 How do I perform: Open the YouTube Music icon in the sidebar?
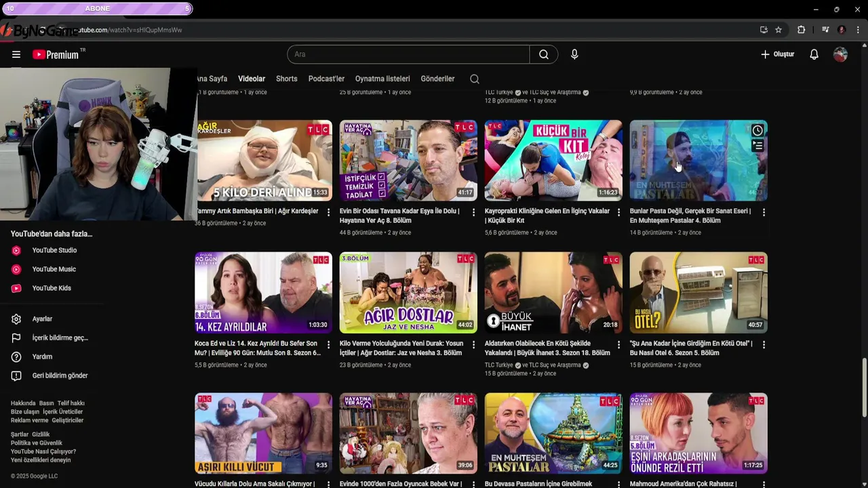(16, 269)
